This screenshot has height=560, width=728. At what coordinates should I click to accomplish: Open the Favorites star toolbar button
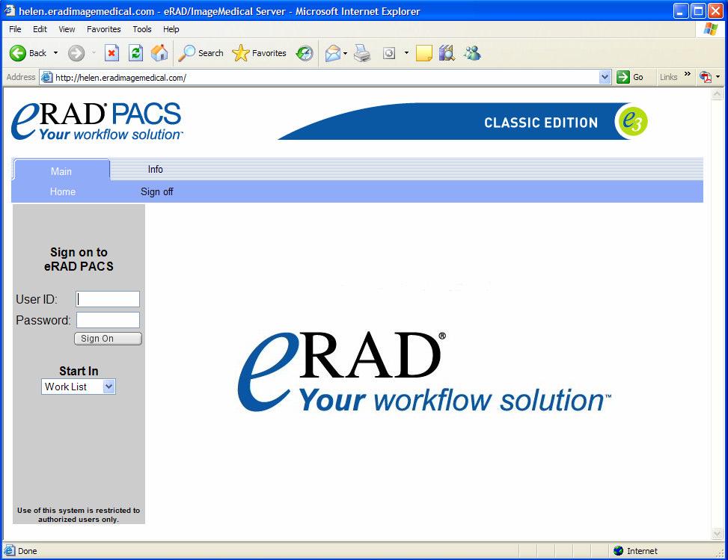click(x=259, y=53)
